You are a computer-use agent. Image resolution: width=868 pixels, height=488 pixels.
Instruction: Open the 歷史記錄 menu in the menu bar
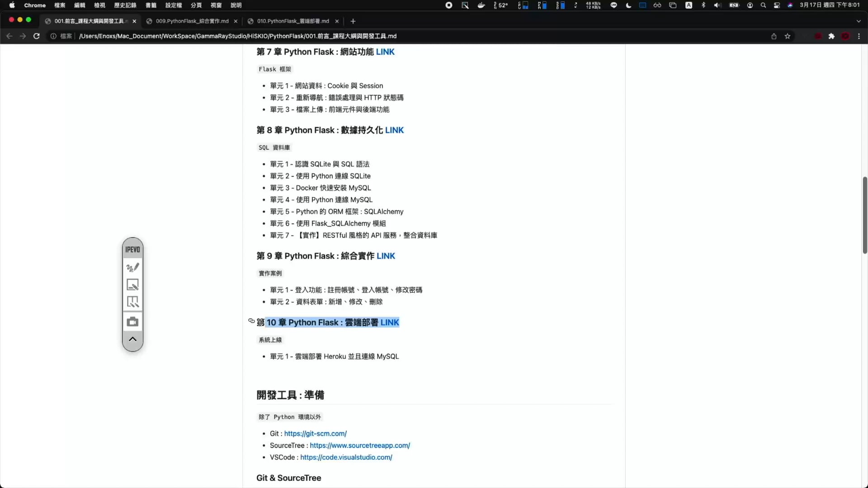125,5
